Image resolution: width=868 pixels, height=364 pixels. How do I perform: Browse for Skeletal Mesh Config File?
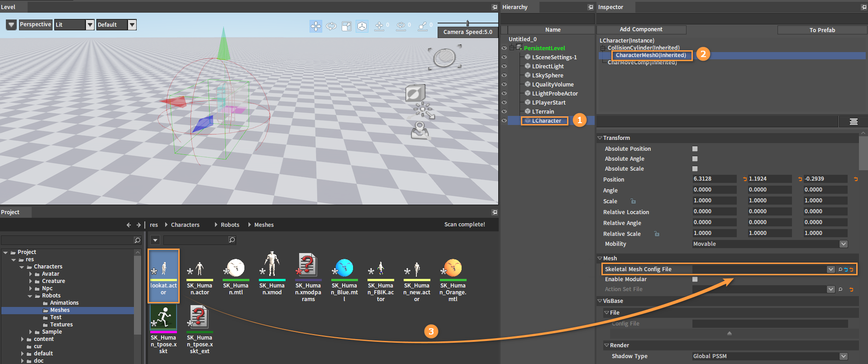(840, 269)
